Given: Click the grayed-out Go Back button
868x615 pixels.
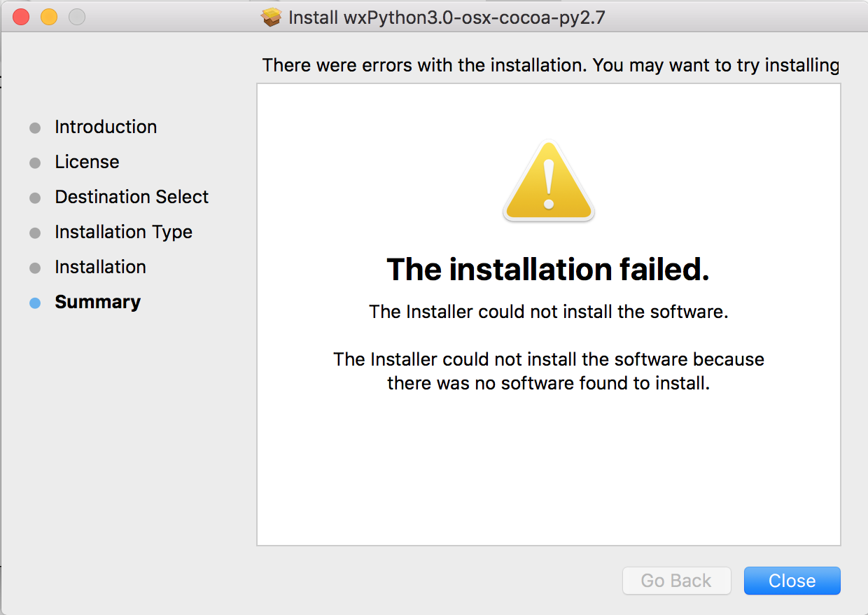Looking at the screenshot, I should [x=676, y=581].
